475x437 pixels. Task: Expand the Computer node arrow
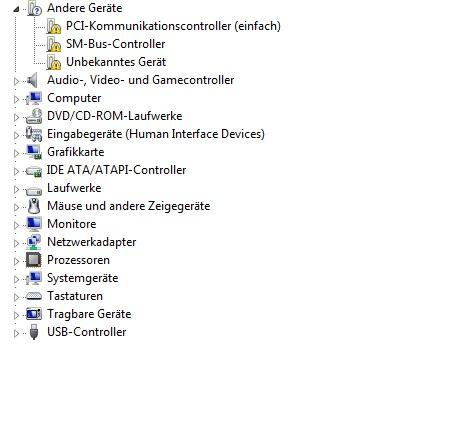tap(16, 99)
